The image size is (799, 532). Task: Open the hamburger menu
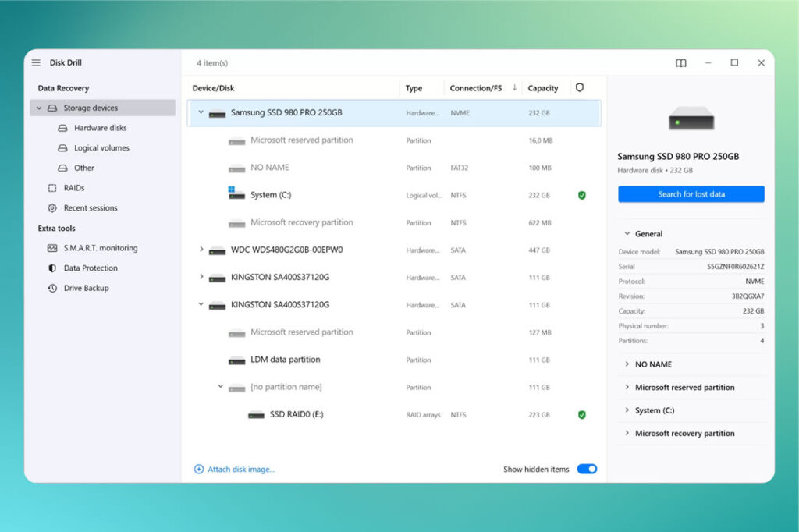coord(36,62)
